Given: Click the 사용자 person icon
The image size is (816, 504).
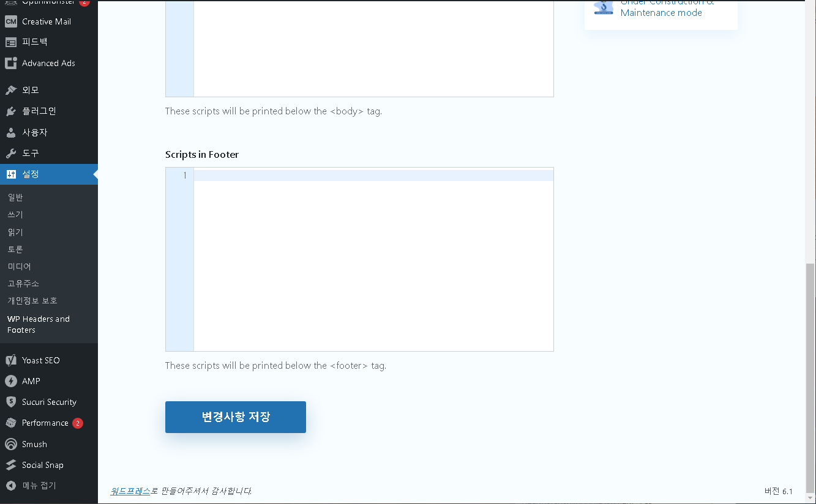Looking at the screenshot, I should pyautogui.click(x=10, y=132).
